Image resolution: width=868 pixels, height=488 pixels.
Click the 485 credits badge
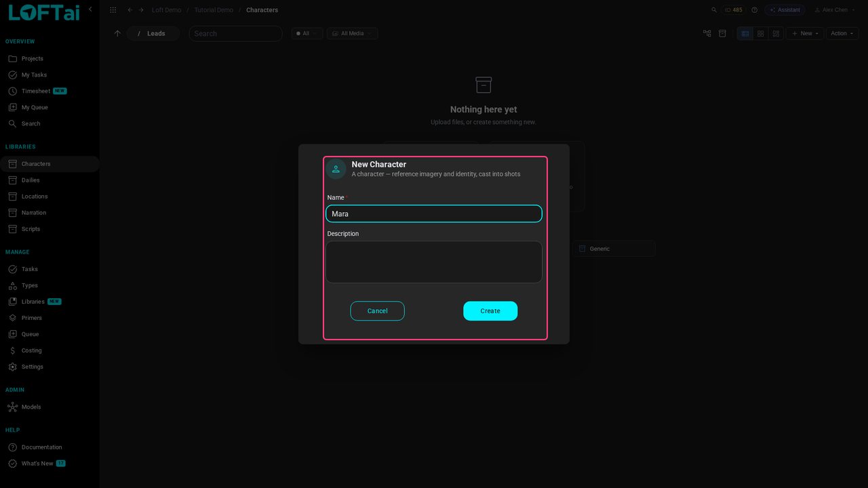734,10
